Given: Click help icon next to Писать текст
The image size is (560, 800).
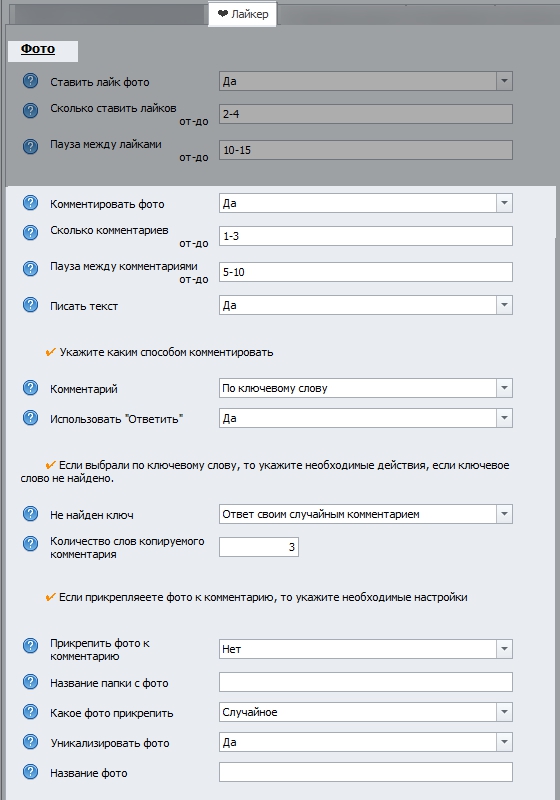Looking at the screenshot, I should click(31, 305).
